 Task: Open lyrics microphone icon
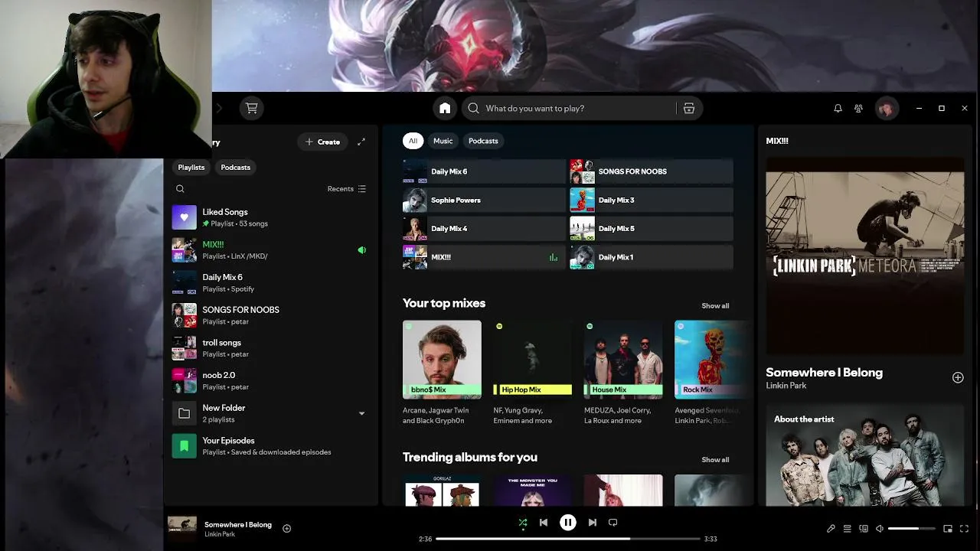[831, 529]
